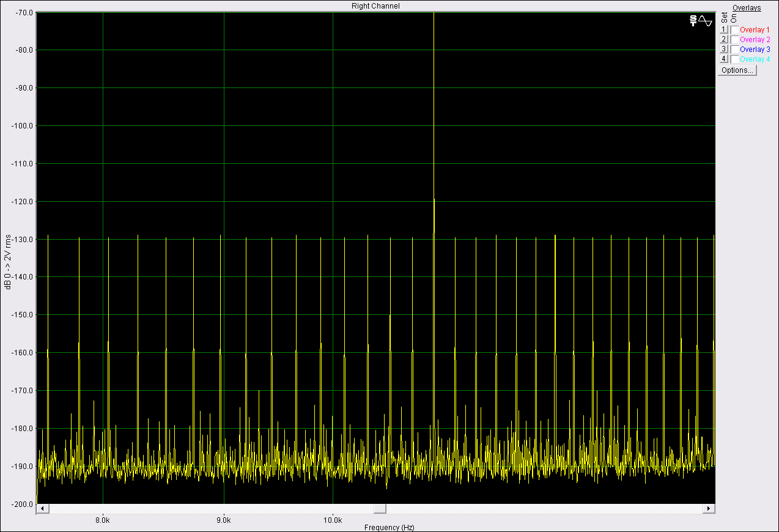Set overlay 4 with button 4

723,59
